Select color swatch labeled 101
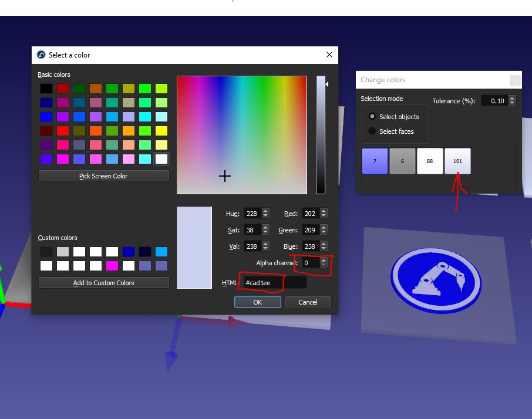Image resolution: width=532 pixels, height=419 pixels. click(x=457, y=161)
